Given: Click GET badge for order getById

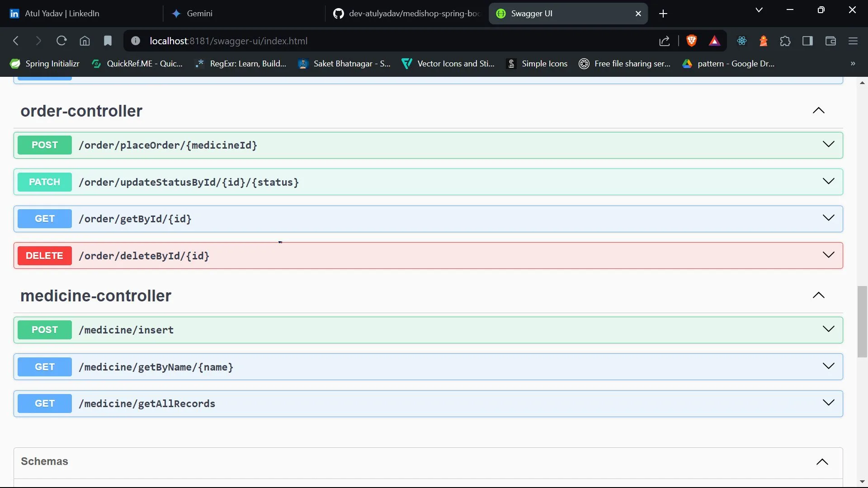Looking at the screenshot, I should 45,219.
